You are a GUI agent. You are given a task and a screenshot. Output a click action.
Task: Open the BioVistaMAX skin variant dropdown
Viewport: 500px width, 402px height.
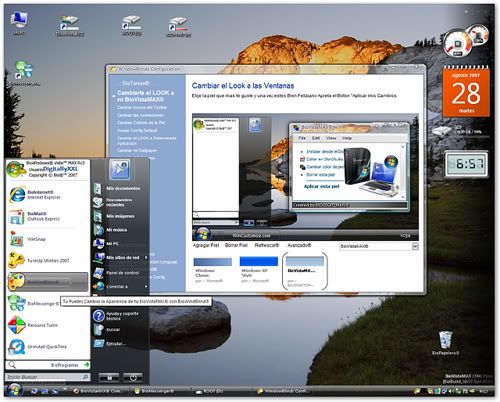click(x=415, y=246)
